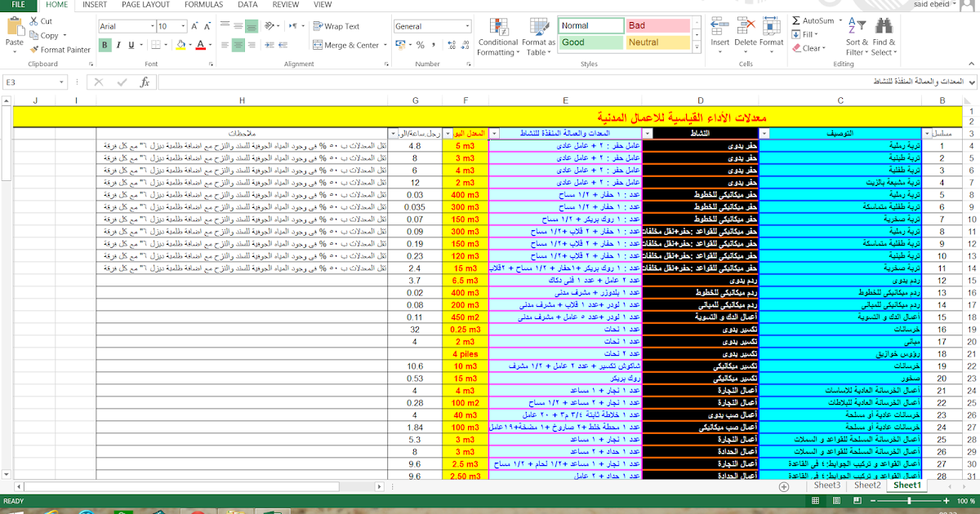This screenshot has height=514, width=980.
Task: Apply the yellow fill color bucket
Action: pyautogui.click(x=180, y=45)
